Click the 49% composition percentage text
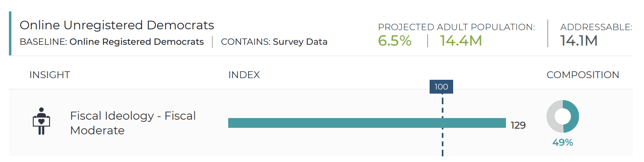This screenshot has height=162, width=644. (563, 142)
